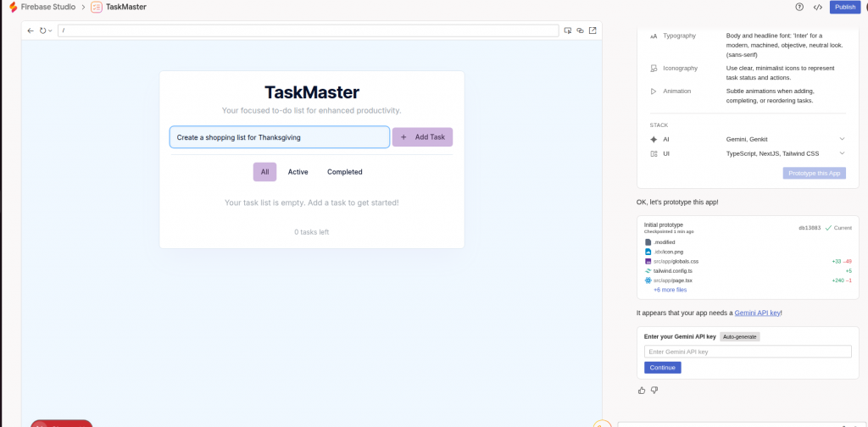The width and height of the screenshot is (868, 427).
Task: Click the Auto-generate button
Action: (740, 337)
